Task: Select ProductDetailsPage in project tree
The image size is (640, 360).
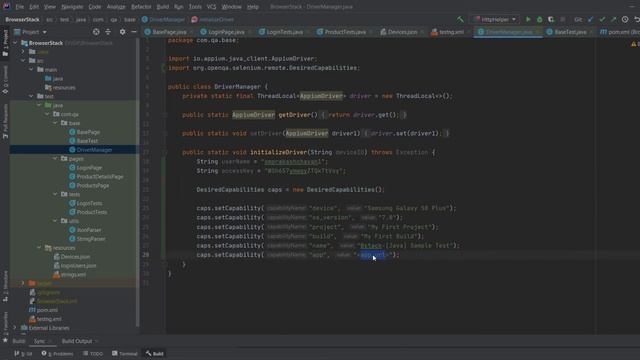Action: 100,176
